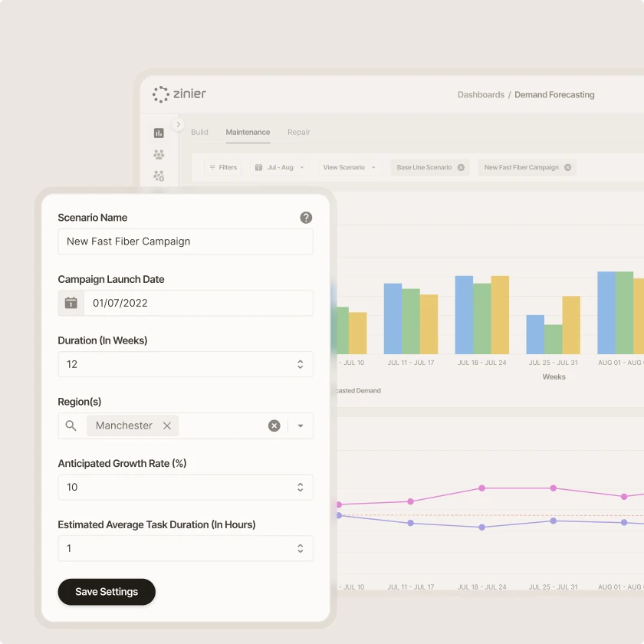Click the yellow bar for JUL 25 - JUL 31
This screenshot has height=644, width=644.
click(x=571, y=325)
